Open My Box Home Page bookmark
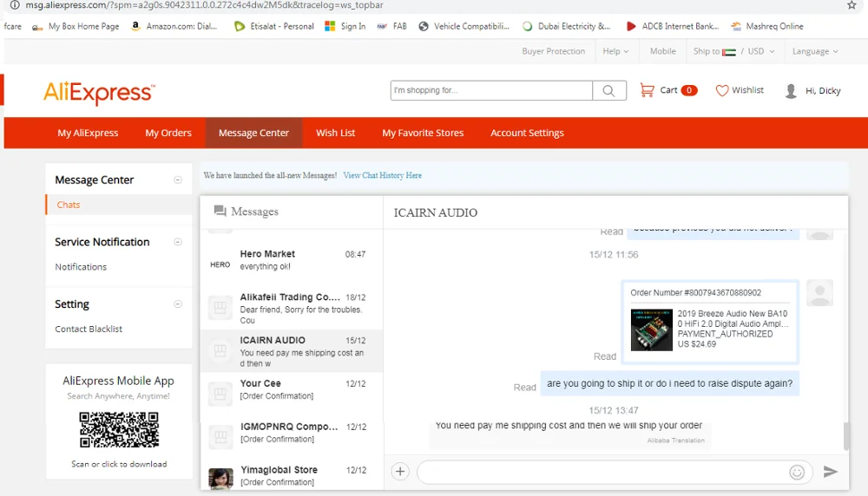 click(76, 26)
